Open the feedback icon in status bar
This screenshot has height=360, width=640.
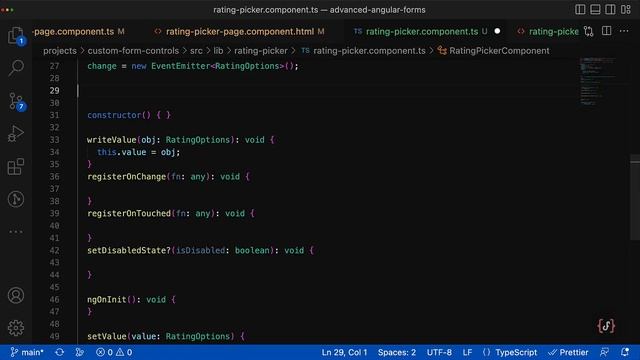click(604, 352)
